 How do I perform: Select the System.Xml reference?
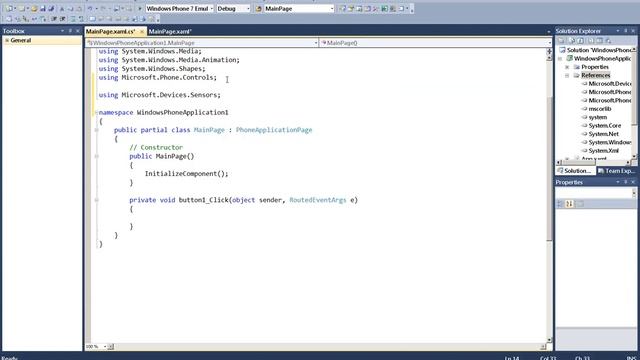click(603, 151)
